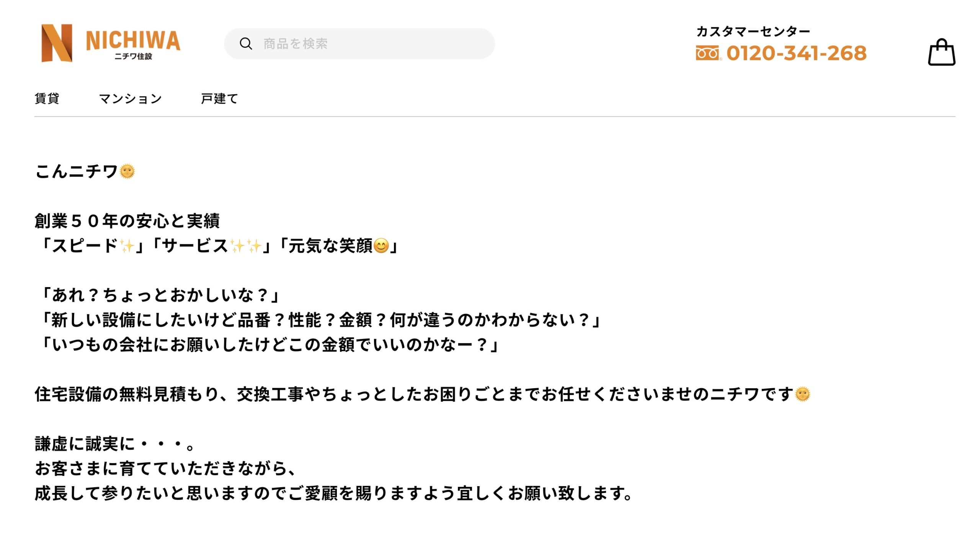
Task: Click the こんニチワ greeting text
Action: 76,171
